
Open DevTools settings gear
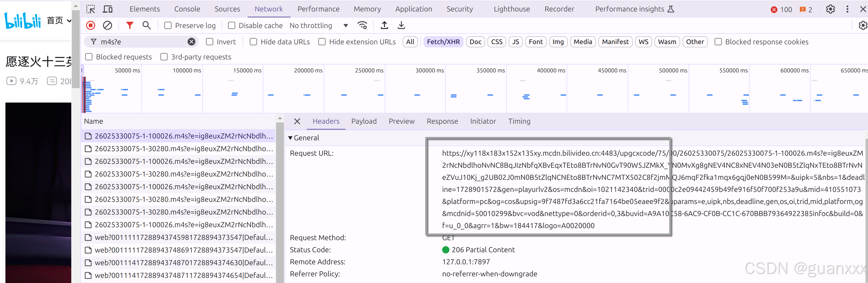point(830,9)
